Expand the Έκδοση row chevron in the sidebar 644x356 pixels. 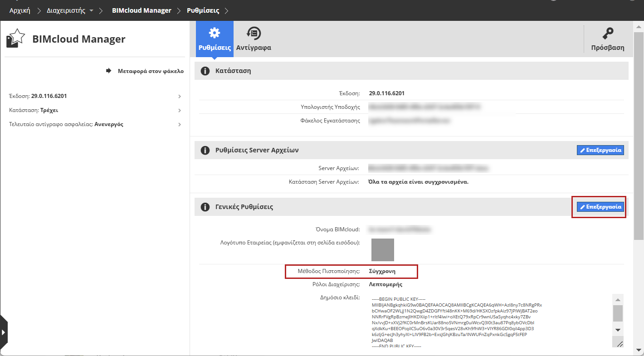click(x=180, y=96)
